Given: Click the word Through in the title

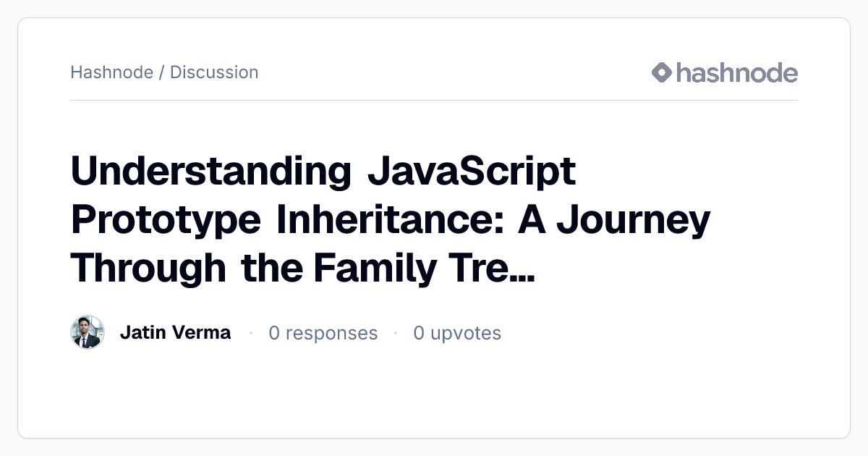Looking at the screenshot, I should point(148,270).
